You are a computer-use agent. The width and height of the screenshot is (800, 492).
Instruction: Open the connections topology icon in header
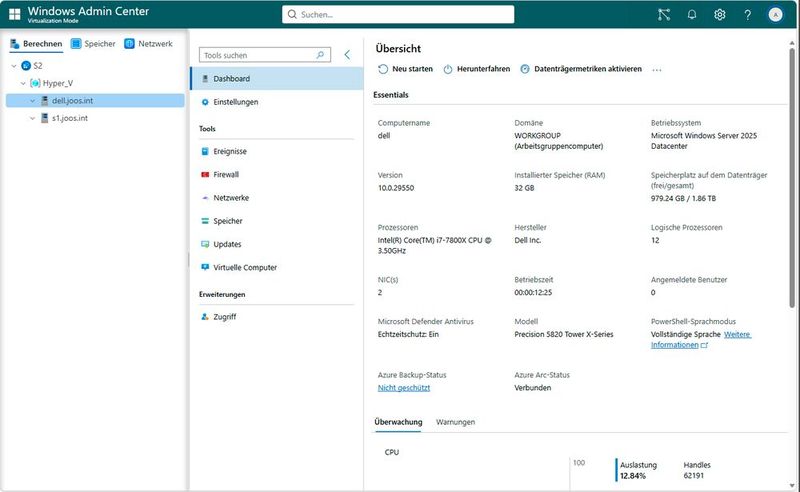click(664, 14)
